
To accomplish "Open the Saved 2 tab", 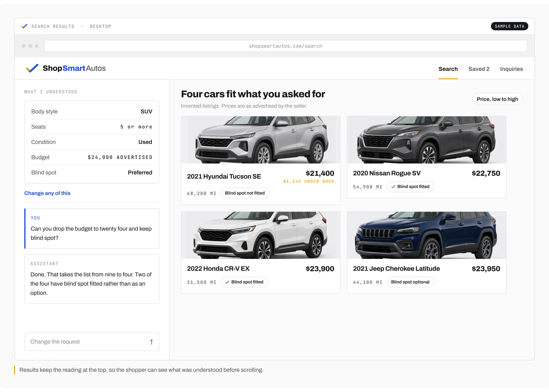I will click(479, 69).
